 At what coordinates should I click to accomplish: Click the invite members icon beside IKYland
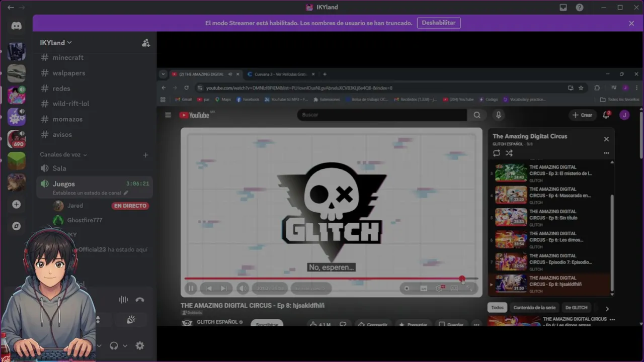(146, 43)
